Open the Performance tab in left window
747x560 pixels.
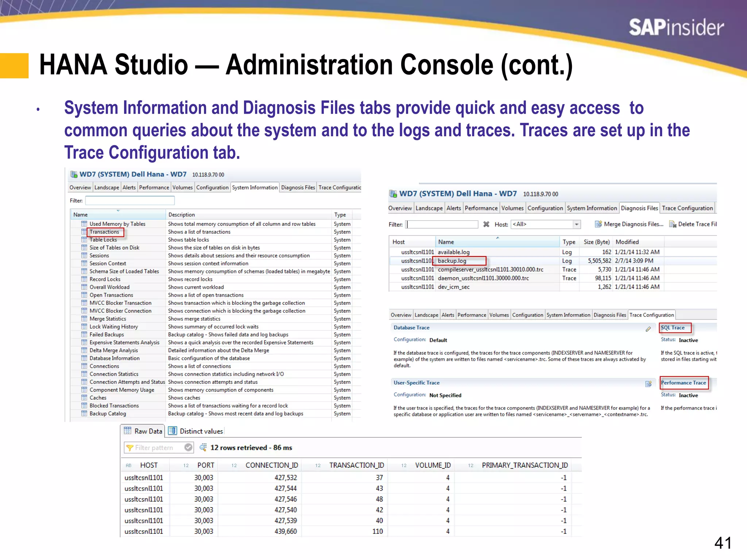click(154, 187)
